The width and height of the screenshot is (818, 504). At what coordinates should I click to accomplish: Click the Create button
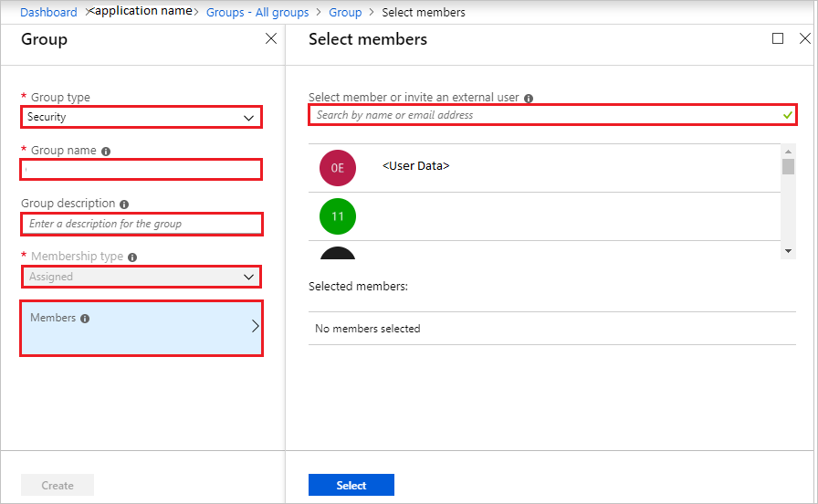click(58, 485)
